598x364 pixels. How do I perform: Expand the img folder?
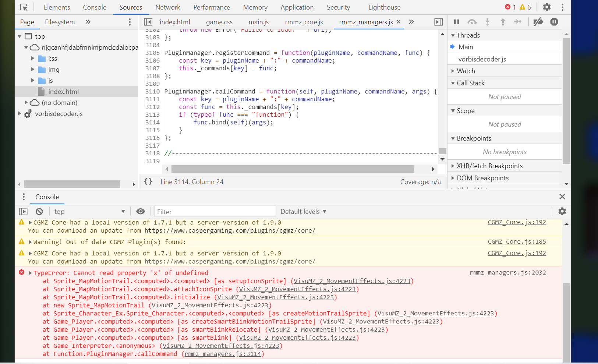click(x=32, y=70)
